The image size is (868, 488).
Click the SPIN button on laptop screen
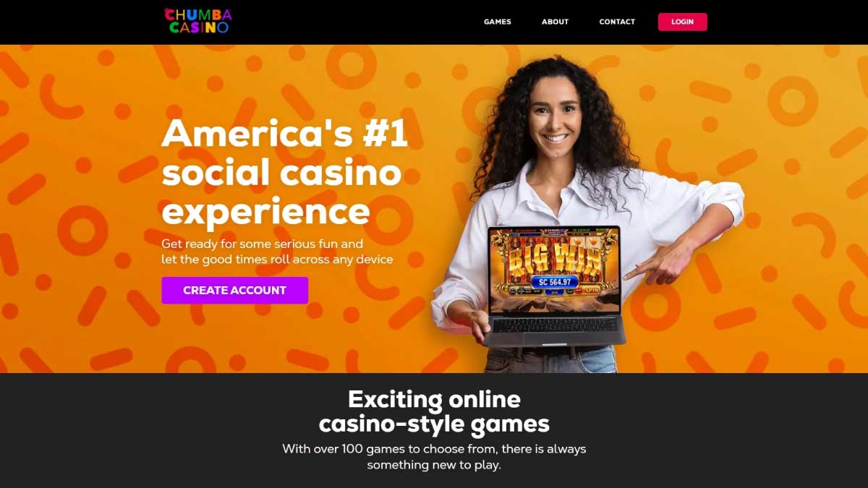pos(592,290)
